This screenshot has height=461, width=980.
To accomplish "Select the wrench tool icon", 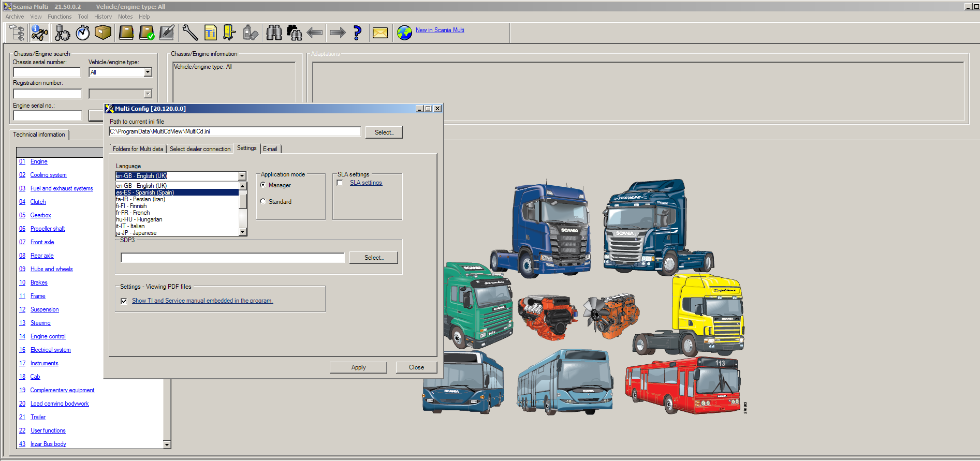I will coord(190,33).
